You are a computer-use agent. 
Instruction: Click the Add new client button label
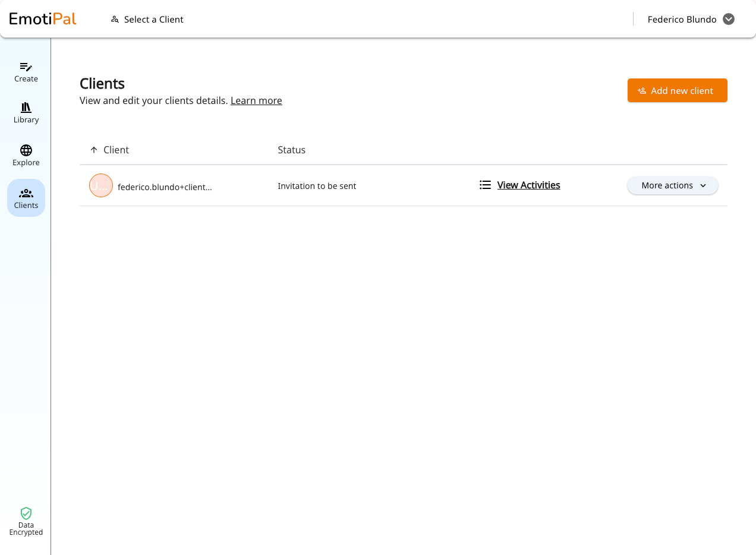coord(682,91)
